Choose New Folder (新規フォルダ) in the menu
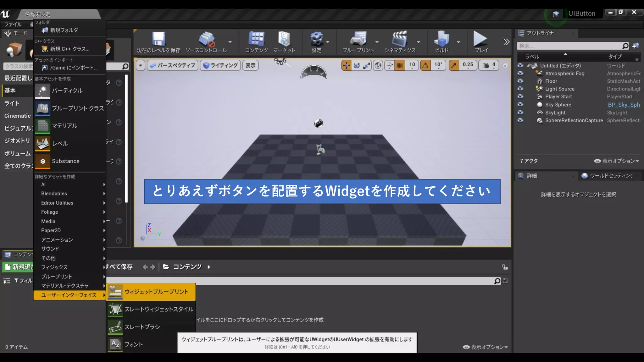 [64, 30]
